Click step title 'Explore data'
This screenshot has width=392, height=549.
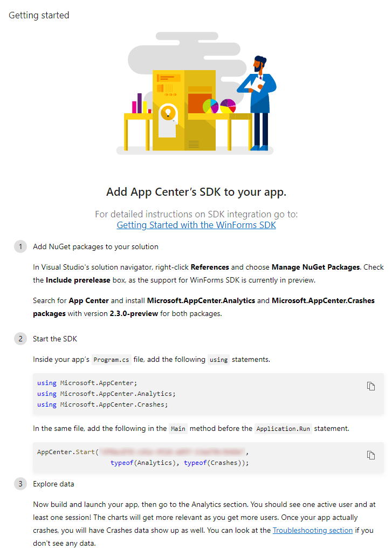[53, 484]
